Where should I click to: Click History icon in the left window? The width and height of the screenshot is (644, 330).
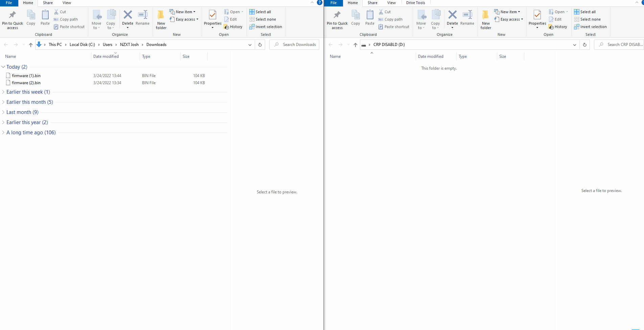click(227, 27)
